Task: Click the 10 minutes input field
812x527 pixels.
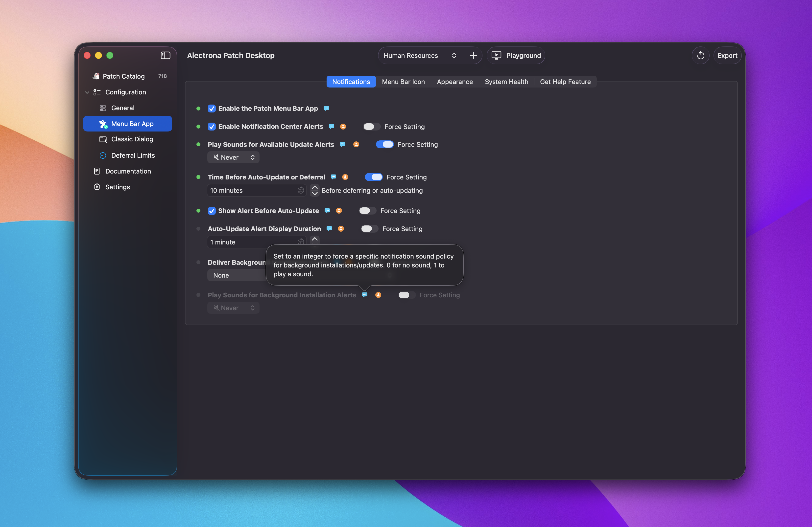Action: [257, 191]
